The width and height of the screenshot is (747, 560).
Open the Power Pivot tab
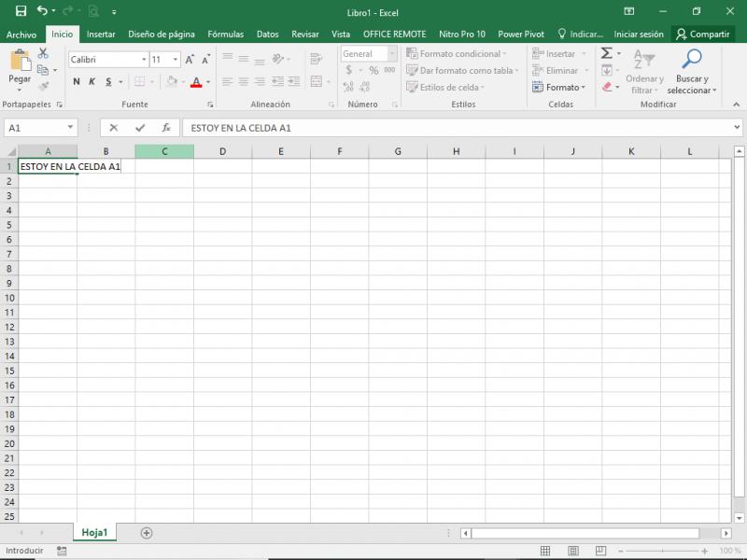point(520,34)
